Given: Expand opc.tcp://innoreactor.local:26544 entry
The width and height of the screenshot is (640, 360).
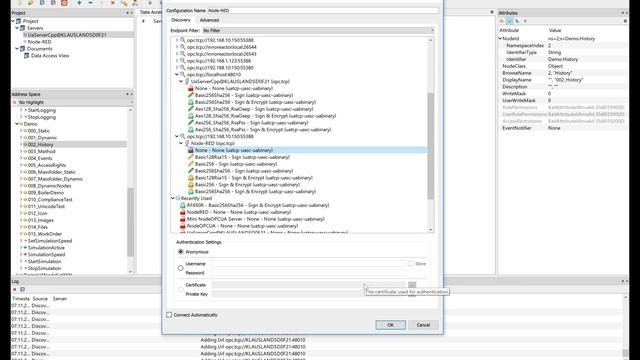Looking at the screenshot, I should (177, 47).
